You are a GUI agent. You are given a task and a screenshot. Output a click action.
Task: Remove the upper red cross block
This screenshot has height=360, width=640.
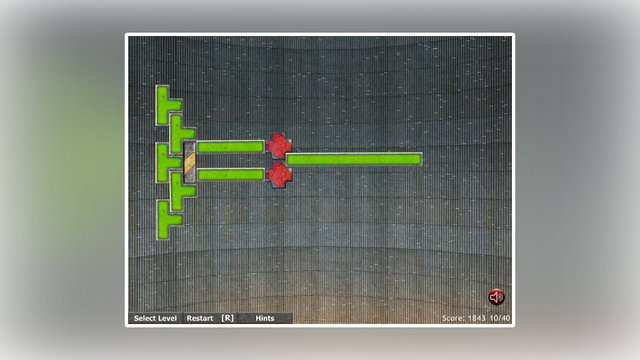[x=279, y=145]
